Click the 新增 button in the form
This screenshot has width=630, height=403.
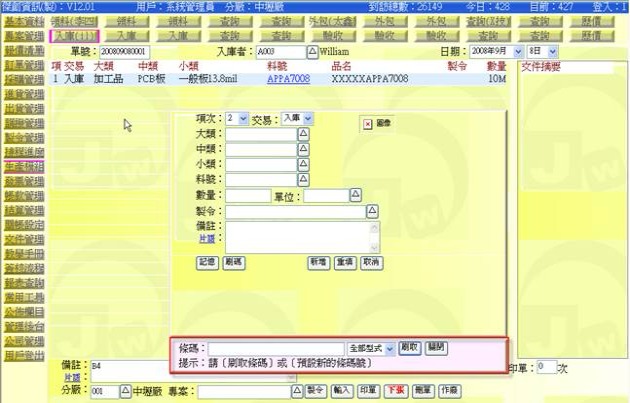(318, 261)
